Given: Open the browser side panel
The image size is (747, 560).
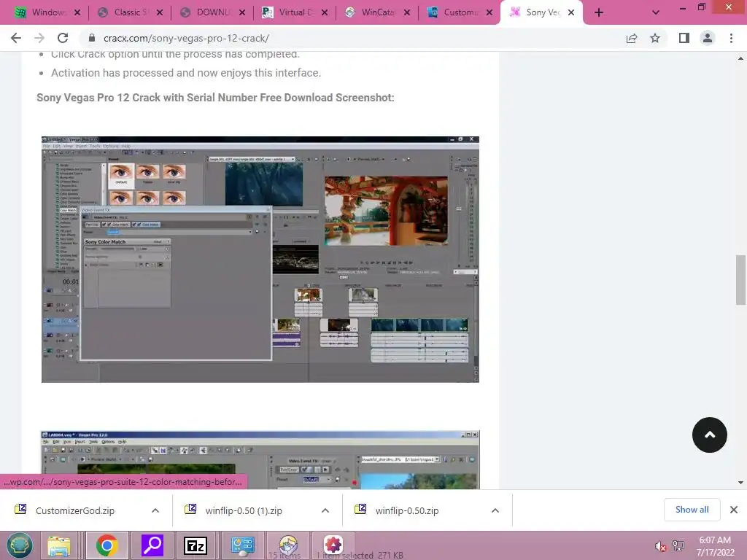Looking at the screenshot, I should point(684,38).
